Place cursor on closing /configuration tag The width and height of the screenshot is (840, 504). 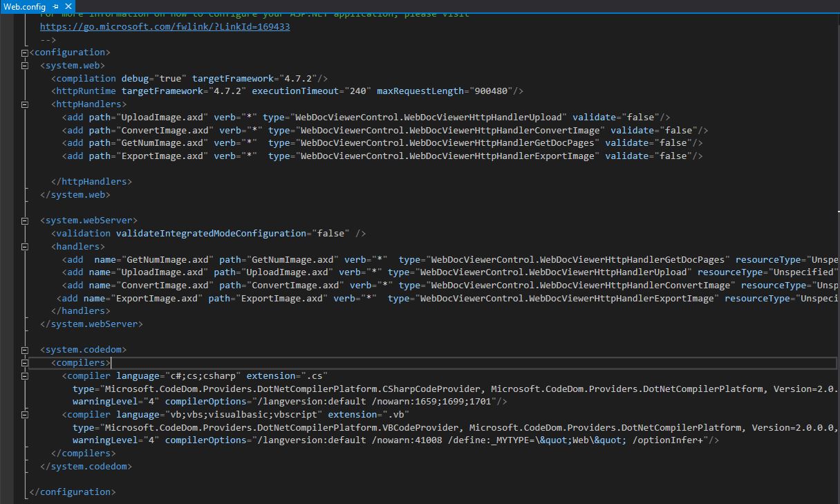pos(73,492)
